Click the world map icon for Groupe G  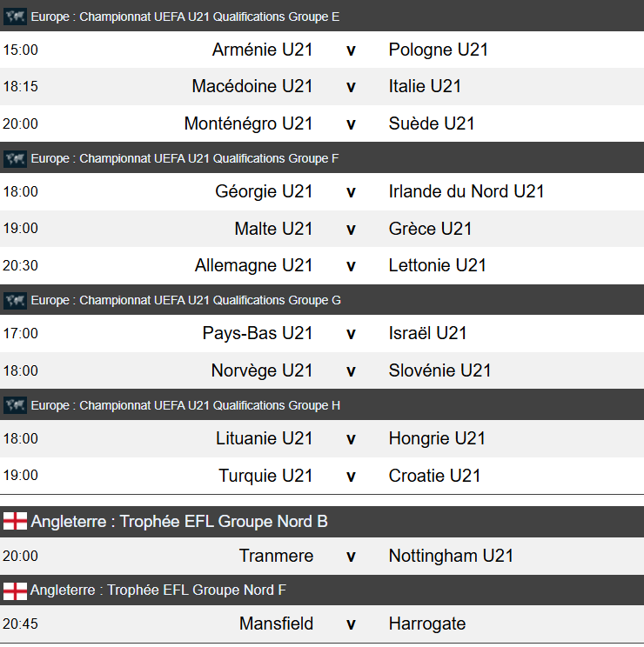[16, 300]
